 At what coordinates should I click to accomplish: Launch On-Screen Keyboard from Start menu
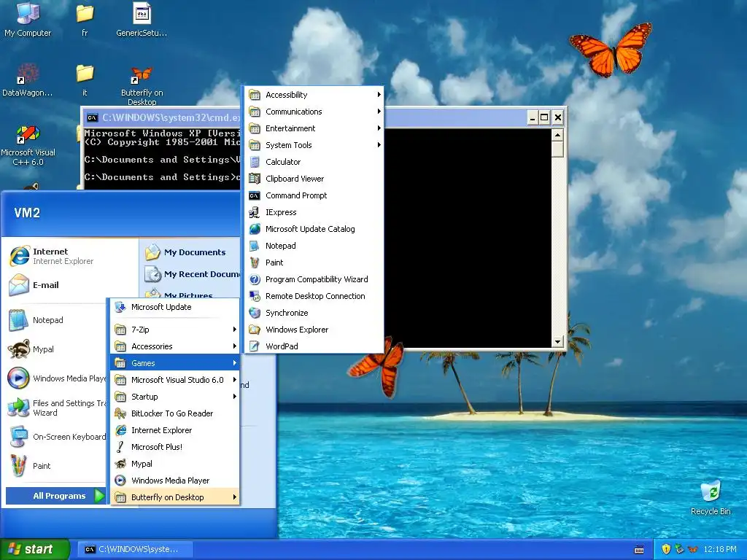(56, 437)
